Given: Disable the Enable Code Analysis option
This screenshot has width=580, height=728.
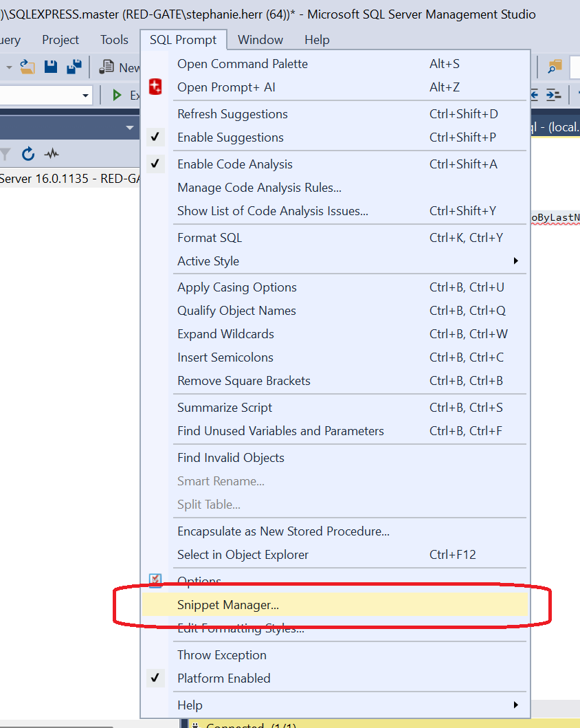Looking at the screenshot, I should click(234, 164).
